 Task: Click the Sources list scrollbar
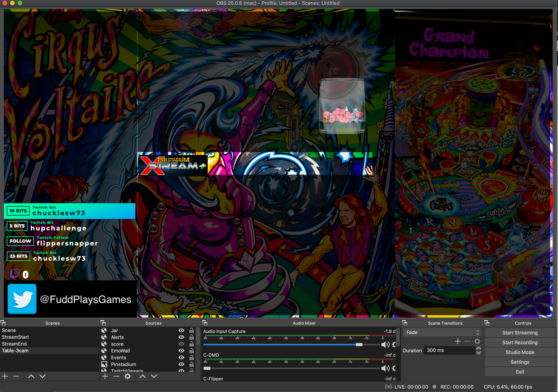point(198,337)
